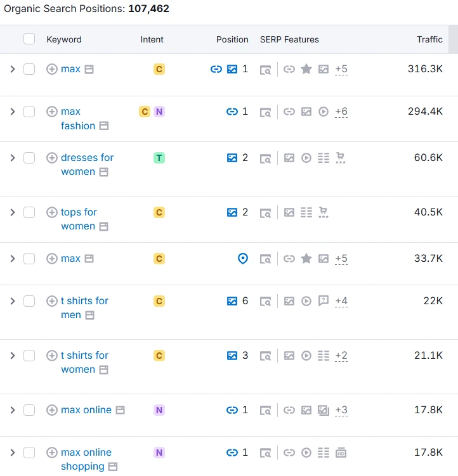Expand row details for 'max online shopping'
Image resolution: width=458 pixels, height=476 pixels.
coord(12,453)
